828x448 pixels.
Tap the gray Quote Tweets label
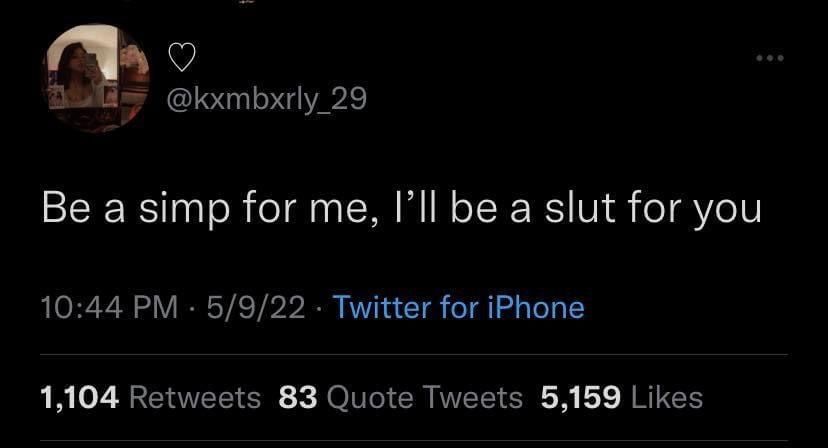(x=425, y=397)
